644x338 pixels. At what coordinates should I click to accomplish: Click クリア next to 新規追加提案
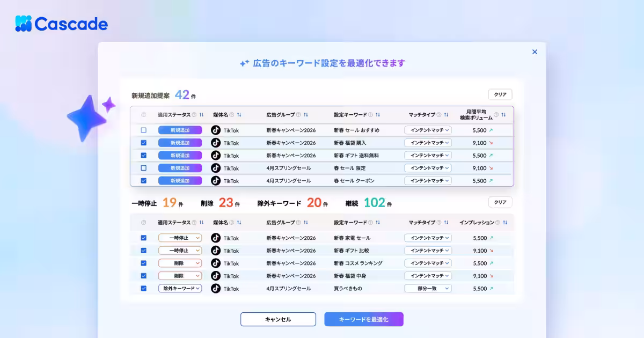pos(500,94)
